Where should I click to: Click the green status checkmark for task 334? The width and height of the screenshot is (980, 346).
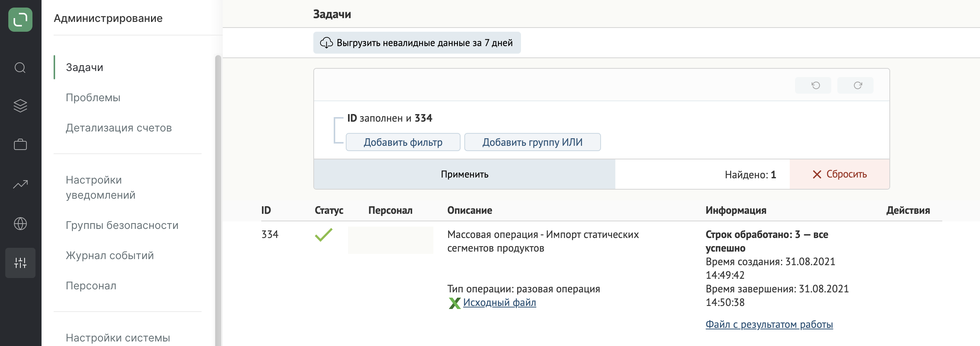click(324, 235)
